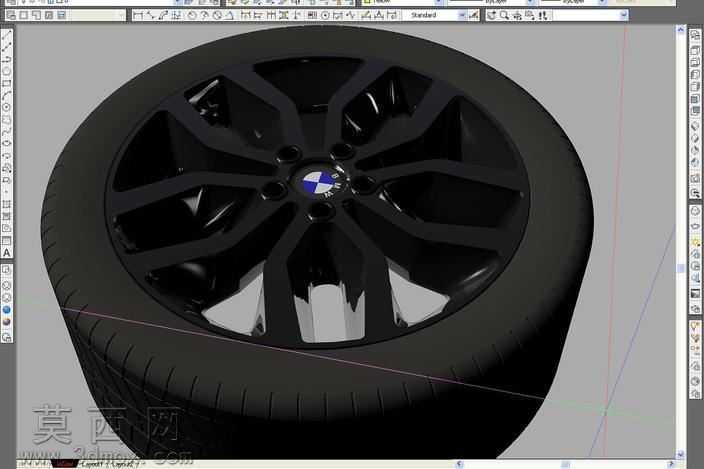The width and height of the screenshot is (704, 469).
Task: Click the horizontal scrollbar right arrow
Action: click(670, 464)
